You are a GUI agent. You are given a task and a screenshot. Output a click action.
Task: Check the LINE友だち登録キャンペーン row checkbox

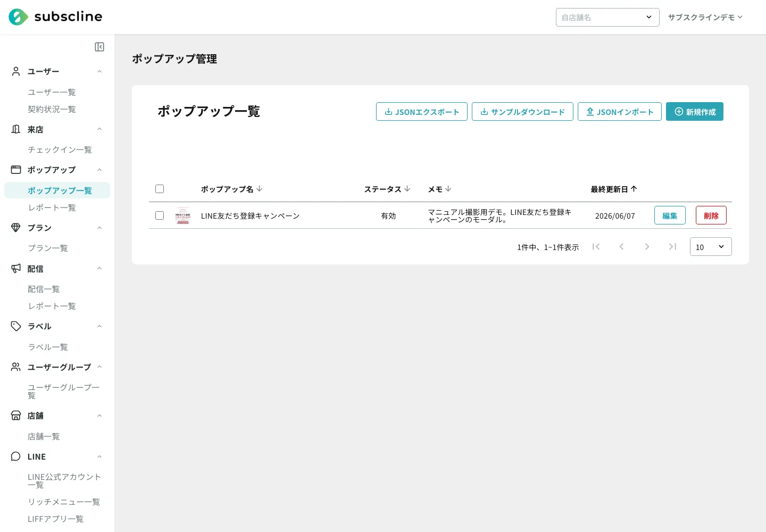click(x=160, y=215)
